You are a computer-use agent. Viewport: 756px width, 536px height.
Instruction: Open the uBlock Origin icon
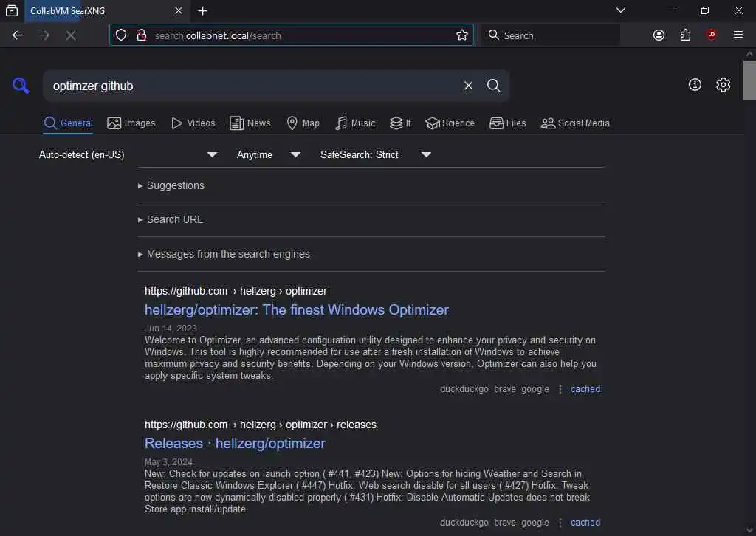(x=711, y=35)
